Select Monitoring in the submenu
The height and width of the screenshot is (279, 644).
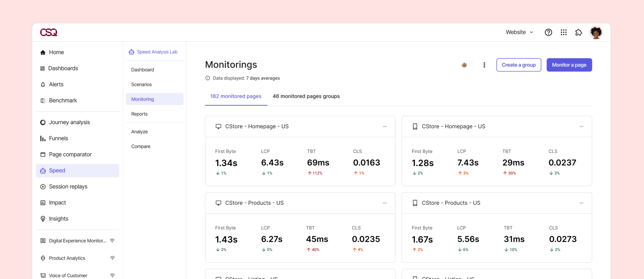click(x=154, y=99)
